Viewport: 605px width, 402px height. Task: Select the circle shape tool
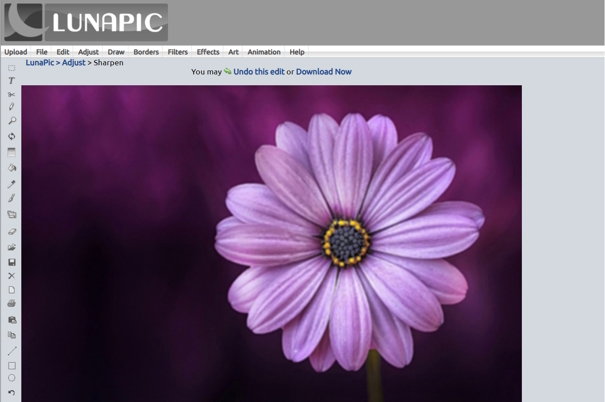12,378
